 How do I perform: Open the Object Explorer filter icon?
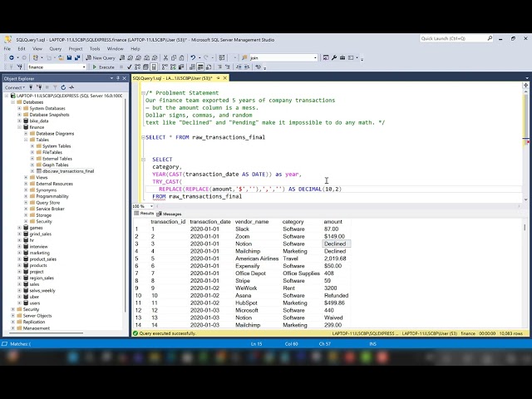tap(55, 87)
